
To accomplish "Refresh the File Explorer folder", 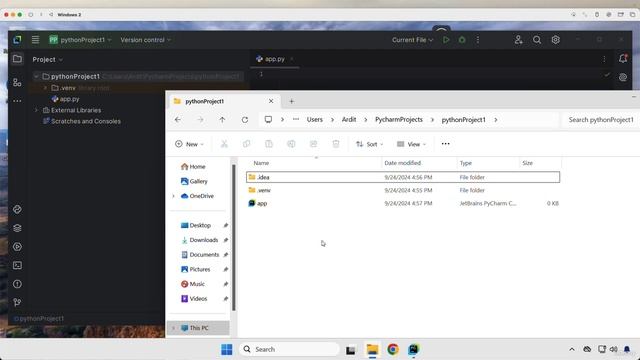I will pos(244,120).
